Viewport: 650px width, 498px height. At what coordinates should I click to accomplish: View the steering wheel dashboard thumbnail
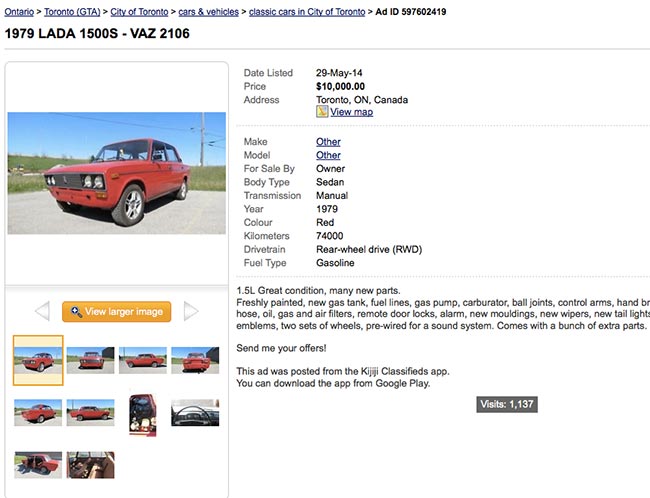coord(194,412)
